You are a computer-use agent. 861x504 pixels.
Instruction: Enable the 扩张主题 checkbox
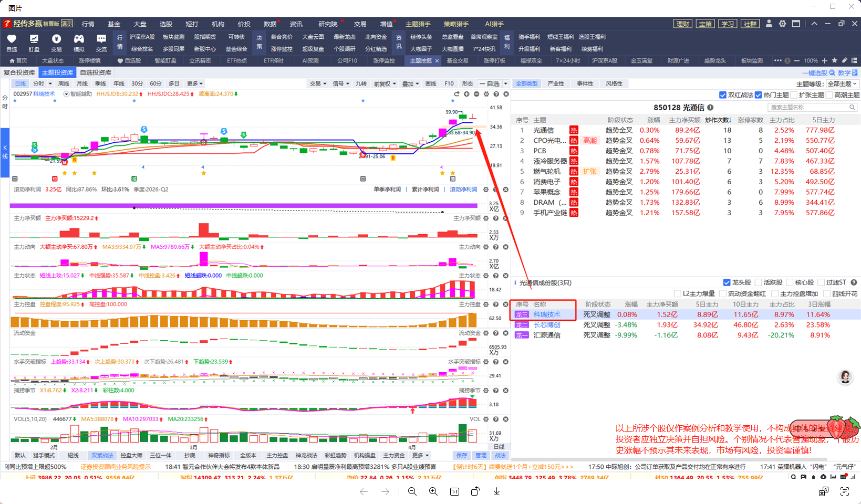click(794, 95)
